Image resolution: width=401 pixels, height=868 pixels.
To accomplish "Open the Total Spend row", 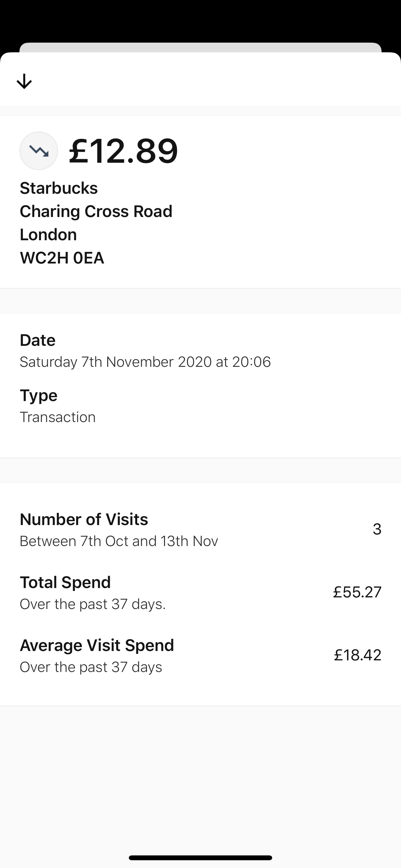I will (200, 593).
